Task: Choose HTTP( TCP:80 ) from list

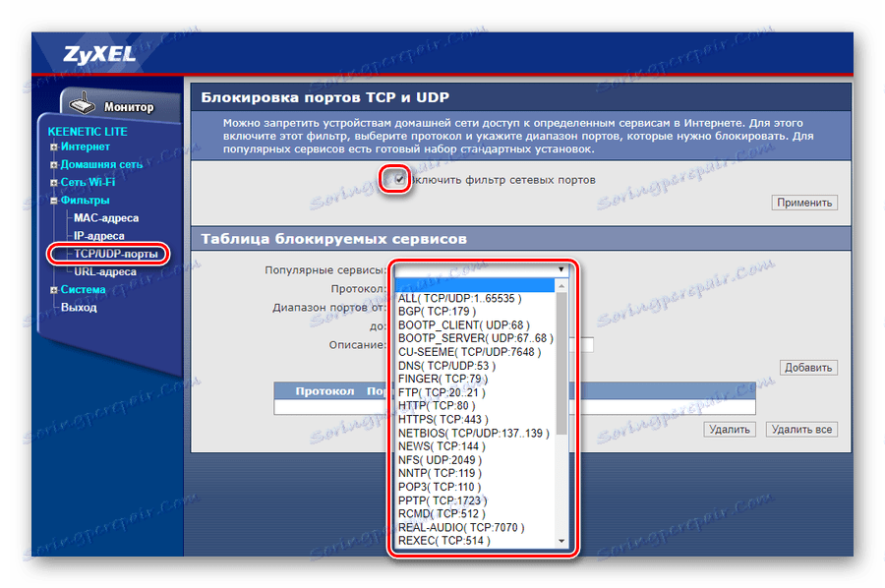Action: [x=475, y=406]
